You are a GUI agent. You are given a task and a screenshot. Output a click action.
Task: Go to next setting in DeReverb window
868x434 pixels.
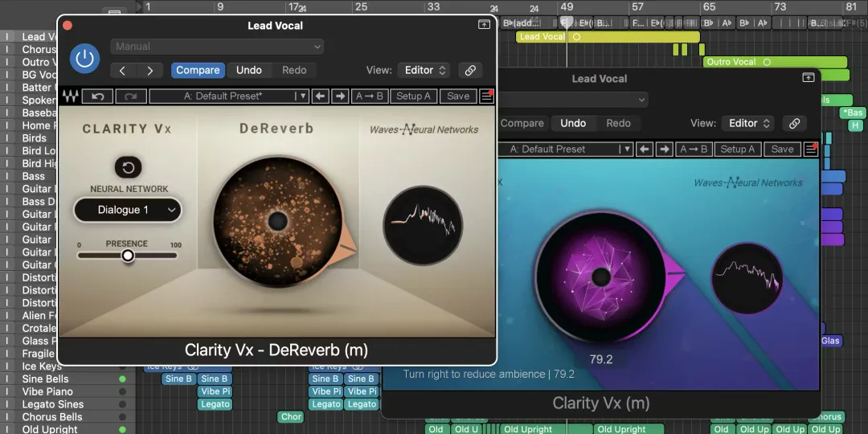[x=150, y=70]
